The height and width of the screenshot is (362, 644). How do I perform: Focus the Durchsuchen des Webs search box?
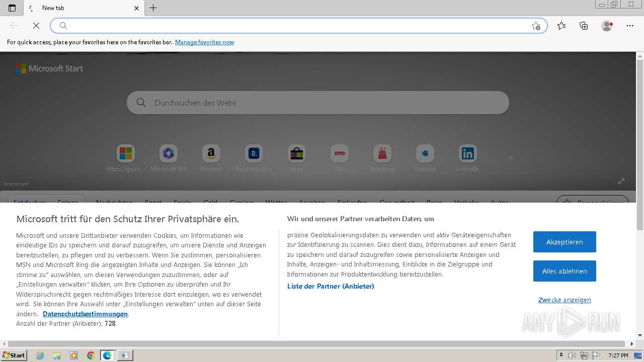pyautogui.click(x=318, y=103)
